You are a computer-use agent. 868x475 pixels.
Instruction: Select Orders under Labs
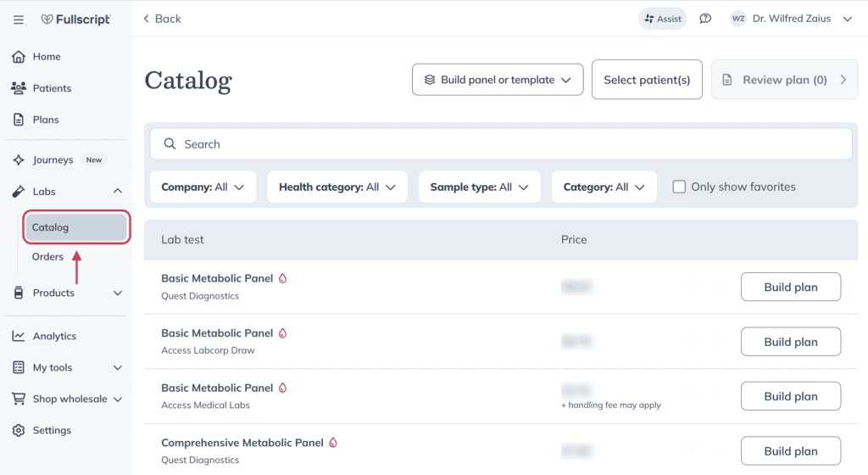(47, 257)
